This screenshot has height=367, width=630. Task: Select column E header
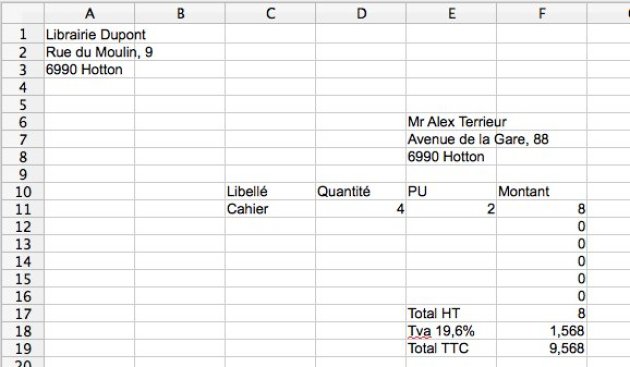coord(451,14)
